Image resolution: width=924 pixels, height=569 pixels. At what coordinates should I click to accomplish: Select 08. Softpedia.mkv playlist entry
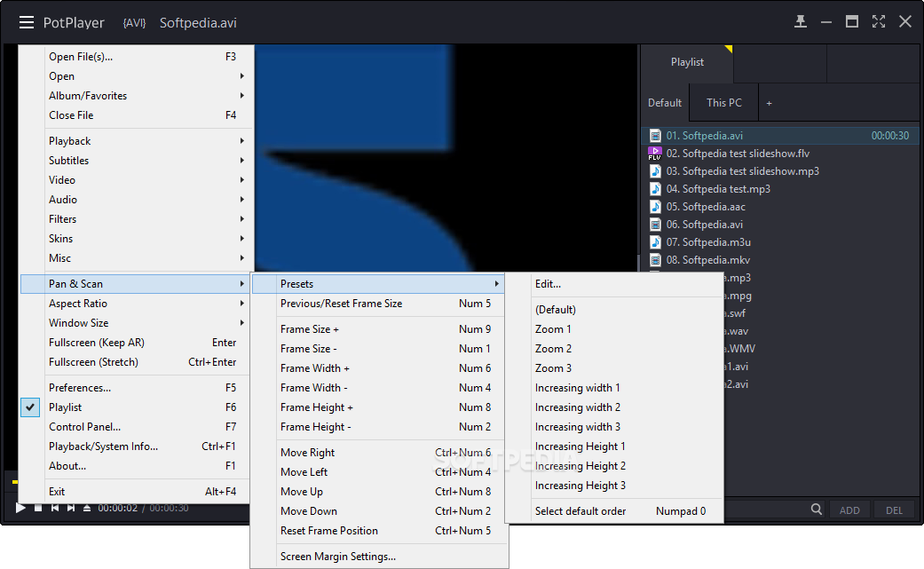779,260
